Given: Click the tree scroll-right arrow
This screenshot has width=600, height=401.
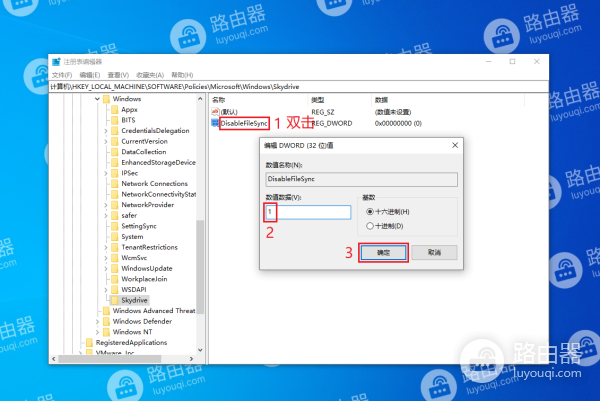Looking at the screenshot, I should [191, 359].
